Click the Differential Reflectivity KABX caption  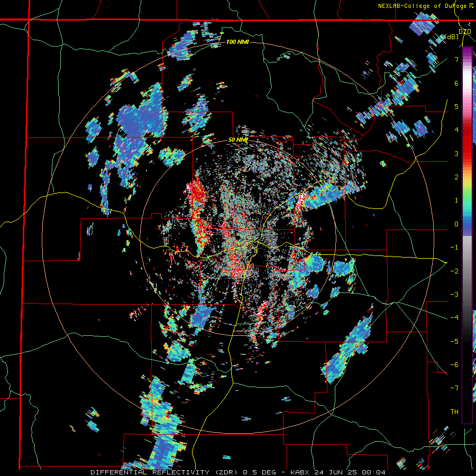238,472
